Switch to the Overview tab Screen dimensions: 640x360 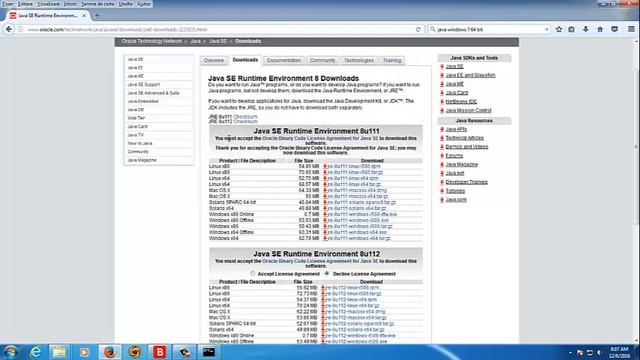[x=214, y=60]
